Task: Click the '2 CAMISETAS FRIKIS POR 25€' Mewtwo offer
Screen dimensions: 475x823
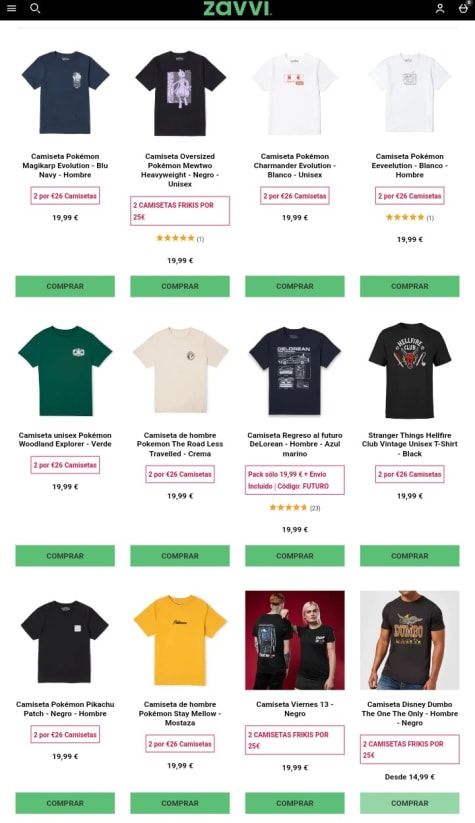Action: 180,211
